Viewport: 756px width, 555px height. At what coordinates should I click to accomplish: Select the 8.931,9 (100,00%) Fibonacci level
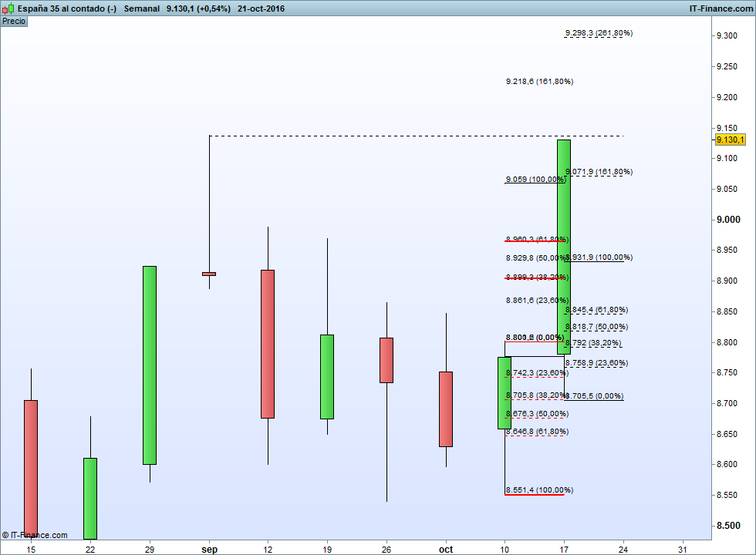coord(599,257)
